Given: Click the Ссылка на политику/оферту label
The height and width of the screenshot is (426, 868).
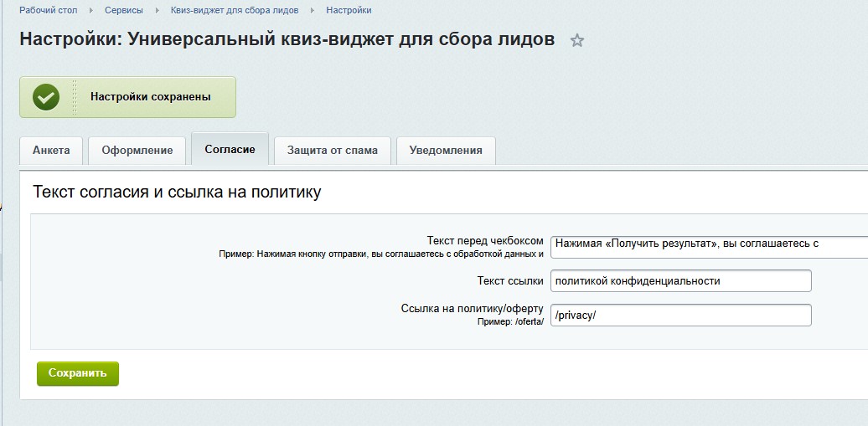Looking at the screenshot, I should point(473,309).
